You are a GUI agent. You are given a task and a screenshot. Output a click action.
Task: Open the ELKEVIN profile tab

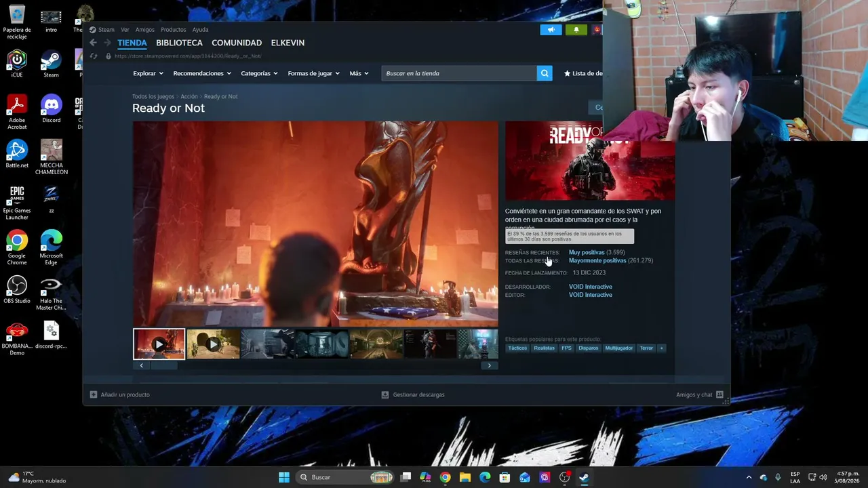click(288, 43)
